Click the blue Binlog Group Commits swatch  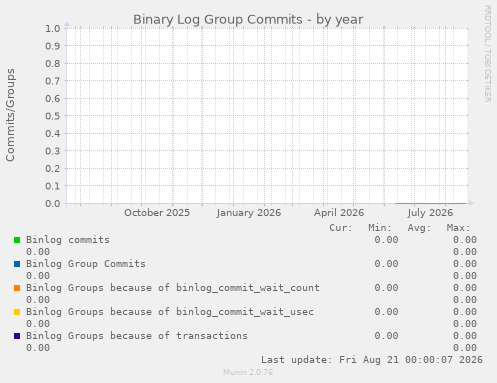(17, 264)
